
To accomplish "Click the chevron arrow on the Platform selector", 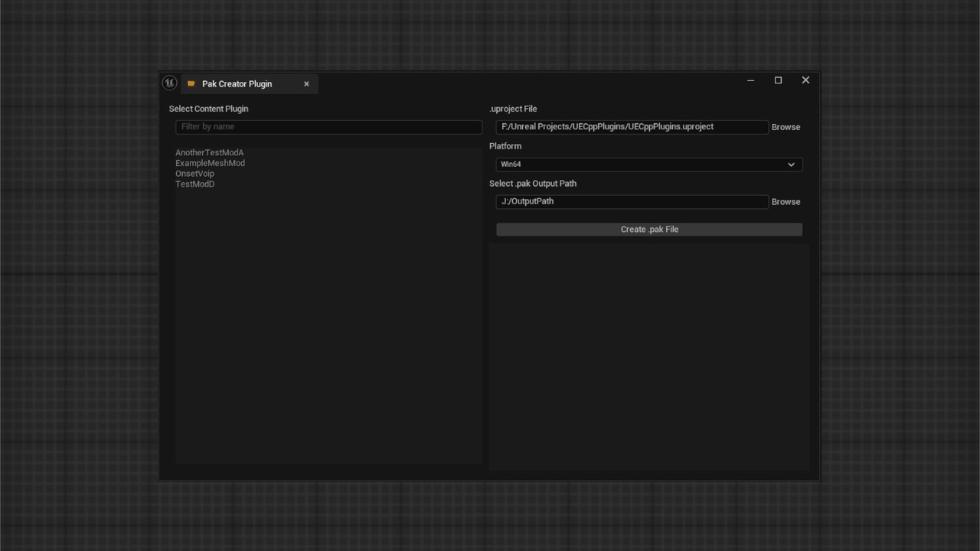I will [791, 164].
